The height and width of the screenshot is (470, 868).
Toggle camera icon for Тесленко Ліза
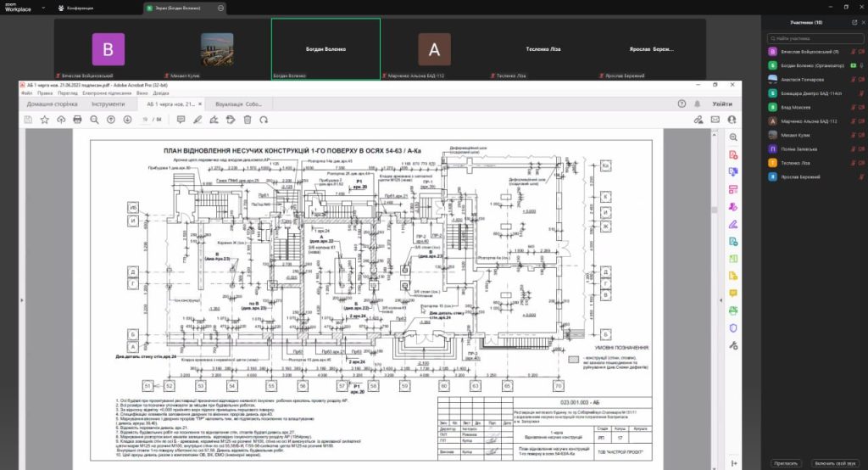860,163
